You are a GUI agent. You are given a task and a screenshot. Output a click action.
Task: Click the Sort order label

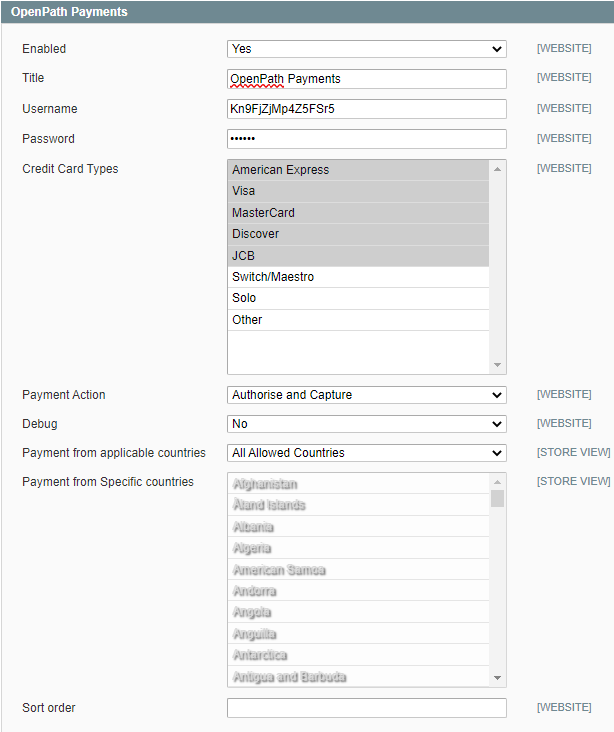pyautogui.click(x=49, y=708)
